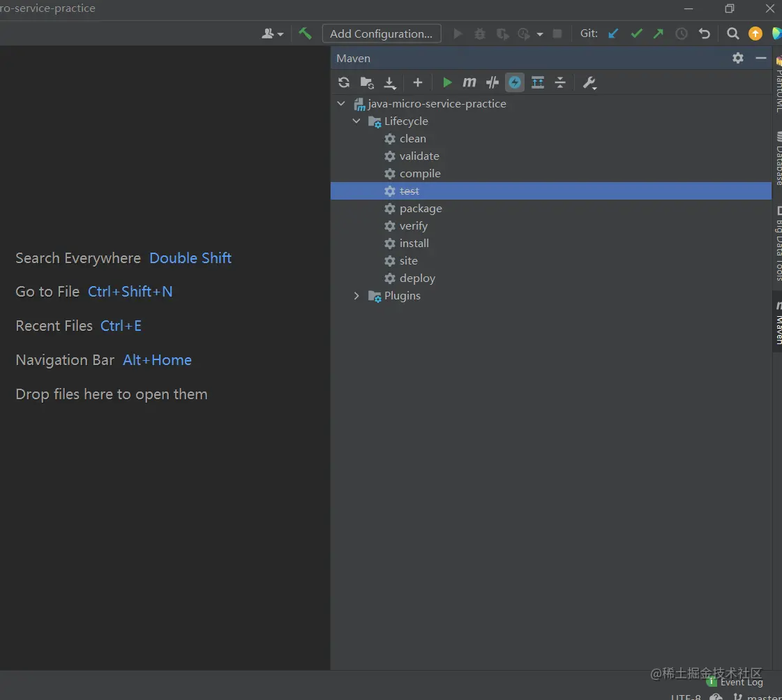This screenshot has height=700, width=782.
Task: Select the package lifecycle phase
Action: (421, 209)
